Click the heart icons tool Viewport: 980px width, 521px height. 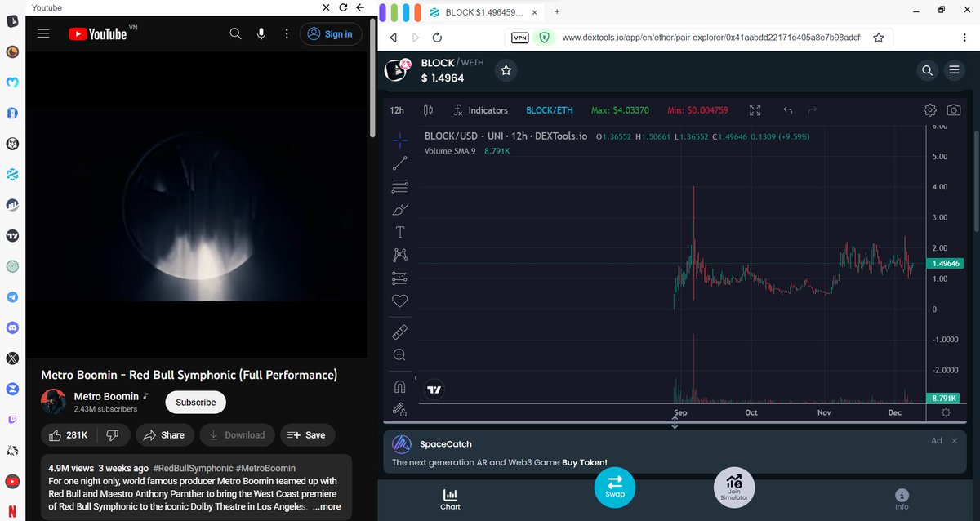coord(400,301)
